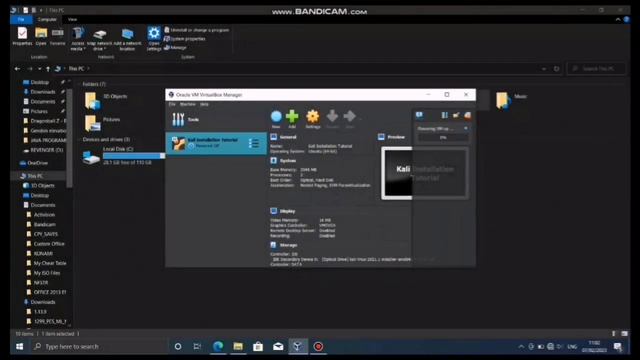Open VirtualBox Help menu
Screen dimensions: 640x360
204,104
